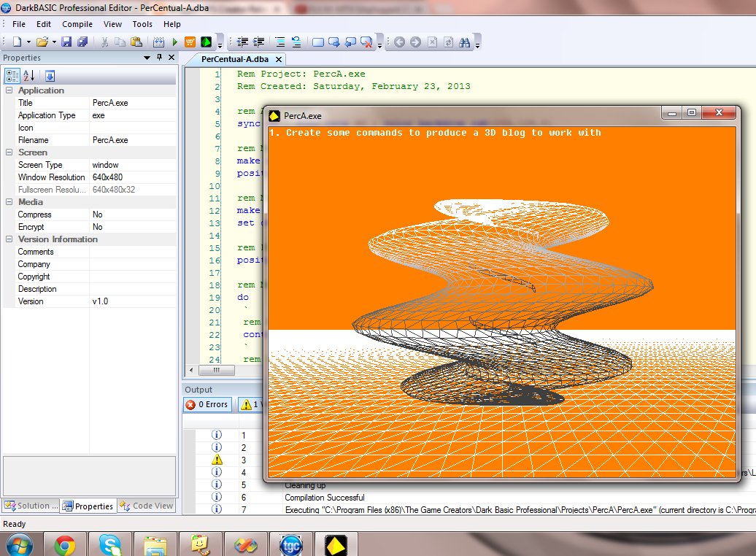Collapse the Screen property group
The height and width of the screenshot is (556, 756).
point(9,152)
